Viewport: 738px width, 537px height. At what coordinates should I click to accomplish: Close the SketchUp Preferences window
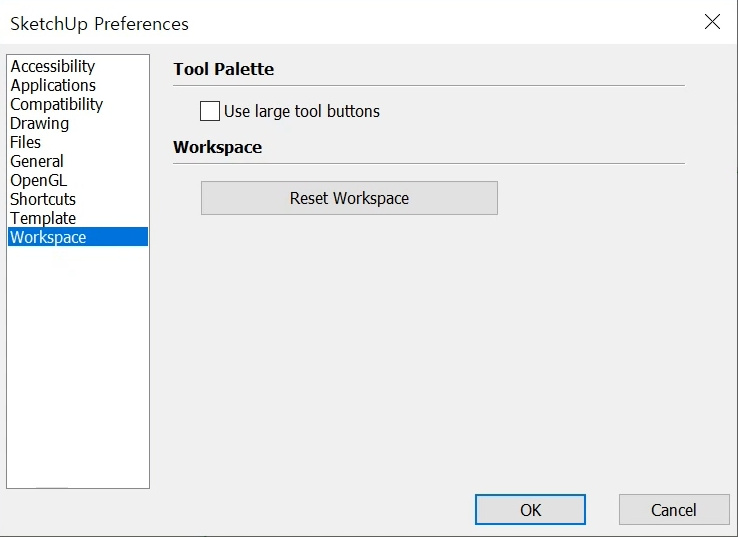pyautogui.click(x=712, y=22)
